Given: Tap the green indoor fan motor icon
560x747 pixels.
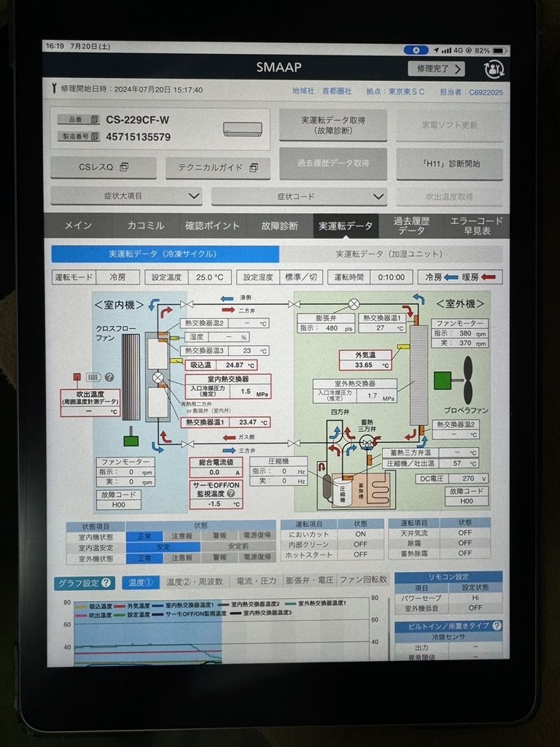Looking at the screenshot, I should (x=131, y=440).
